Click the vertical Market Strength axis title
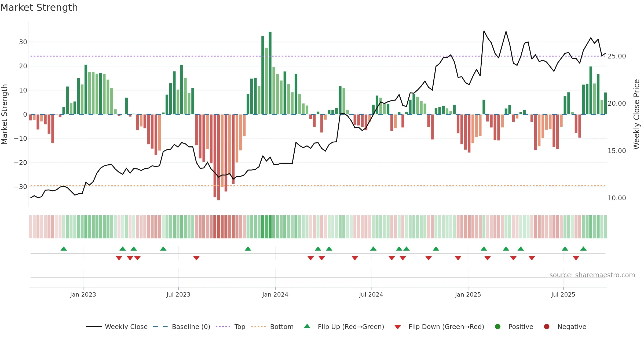644x362 pixels. (4, 114)
